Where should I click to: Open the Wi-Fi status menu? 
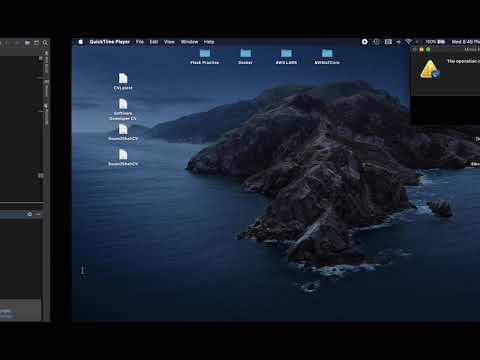point(408,42)
